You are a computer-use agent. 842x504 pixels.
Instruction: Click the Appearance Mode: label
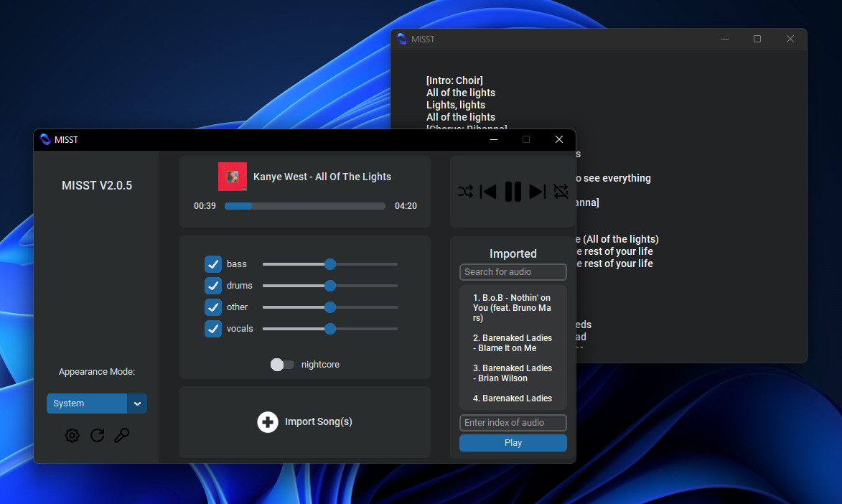click(97, 372)
